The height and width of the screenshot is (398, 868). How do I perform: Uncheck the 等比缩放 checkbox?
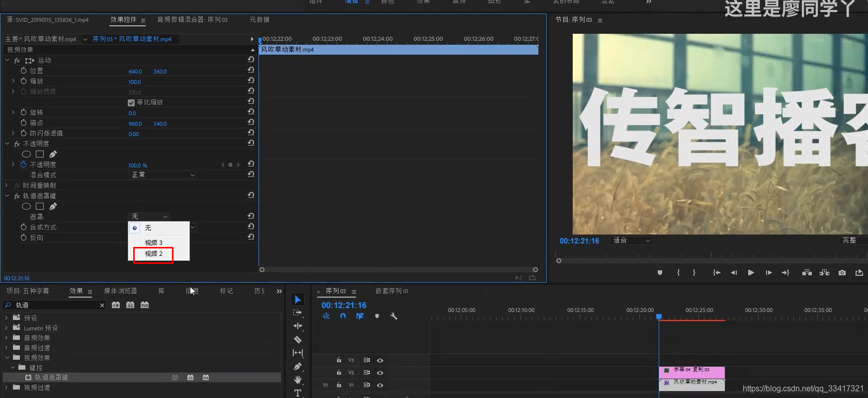131,102
